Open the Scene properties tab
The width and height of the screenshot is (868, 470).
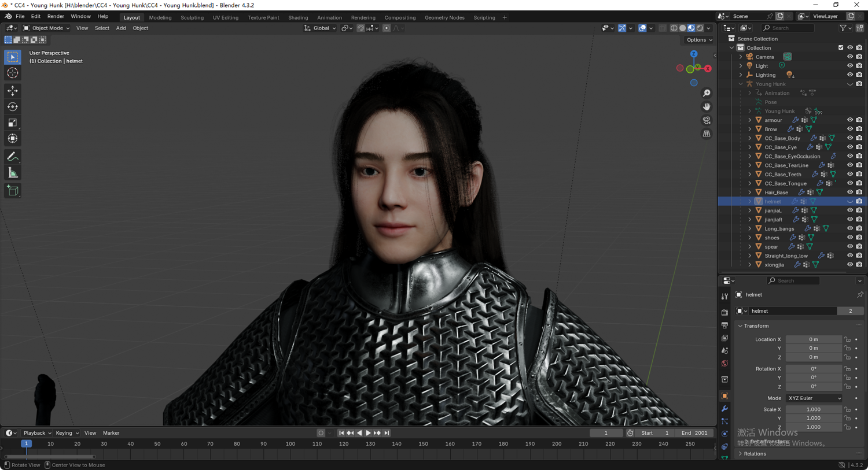(724, 351)
